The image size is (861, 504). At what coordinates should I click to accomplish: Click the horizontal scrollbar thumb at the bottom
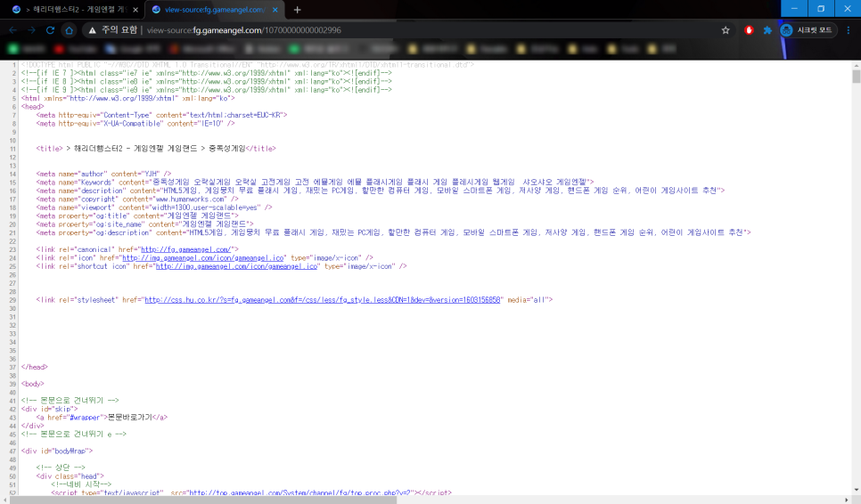(x=203, y=500)
